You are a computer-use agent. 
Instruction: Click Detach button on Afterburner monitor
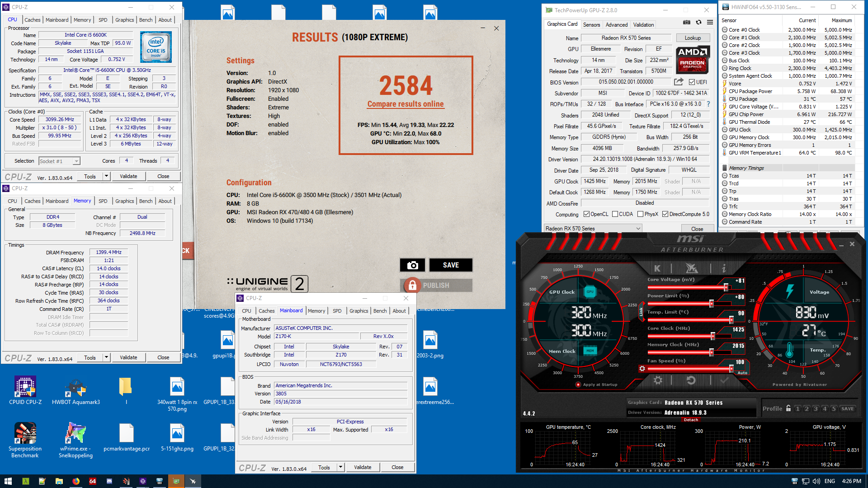(x=691, y=420)
